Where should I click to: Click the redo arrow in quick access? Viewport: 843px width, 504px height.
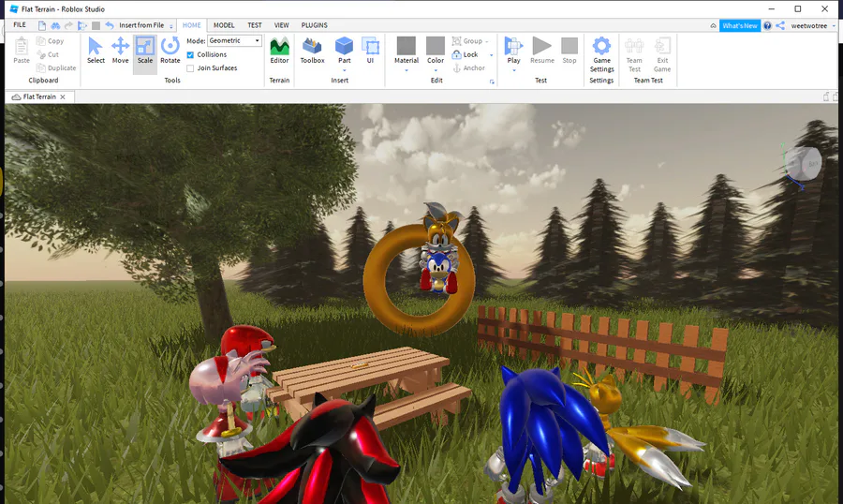[68, 25]
